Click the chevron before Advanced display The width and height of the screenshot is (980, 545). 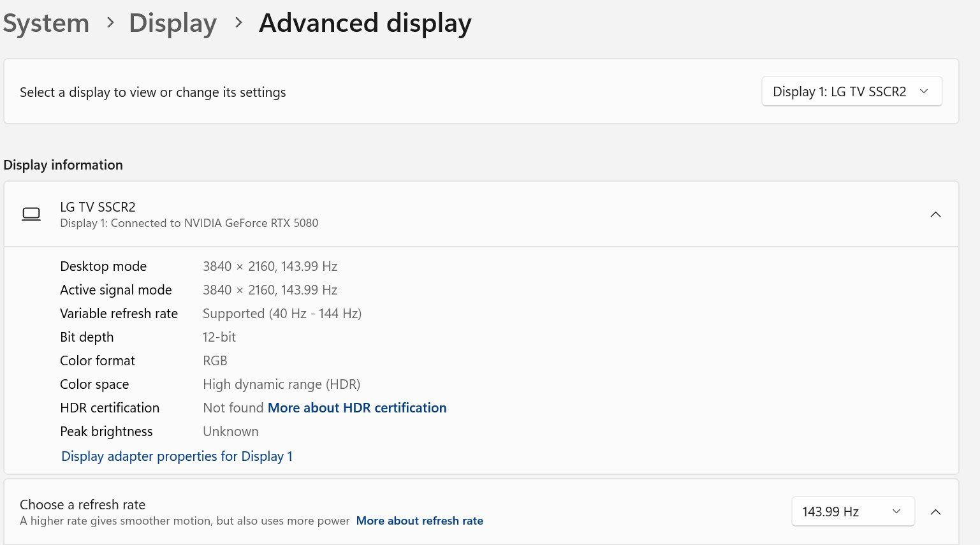pos(238,23)
